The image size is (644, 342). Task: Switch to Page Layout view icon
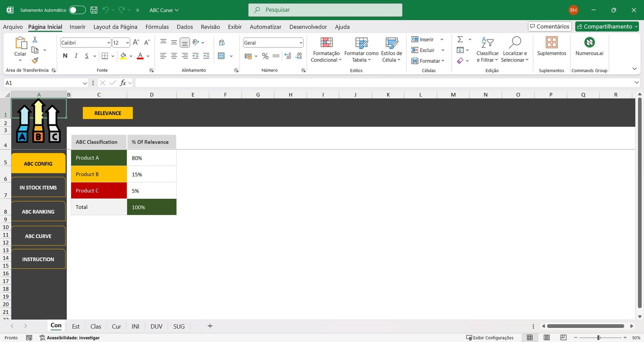[547, 338]
